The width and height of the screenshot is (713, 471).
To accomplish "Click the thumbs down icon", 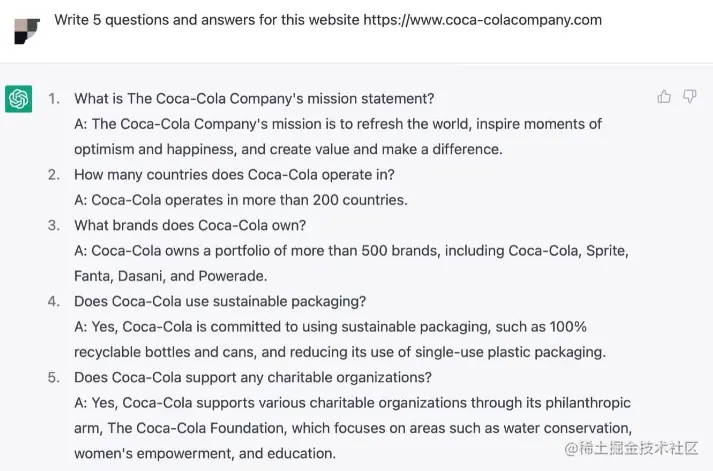I will click(689, 96).
